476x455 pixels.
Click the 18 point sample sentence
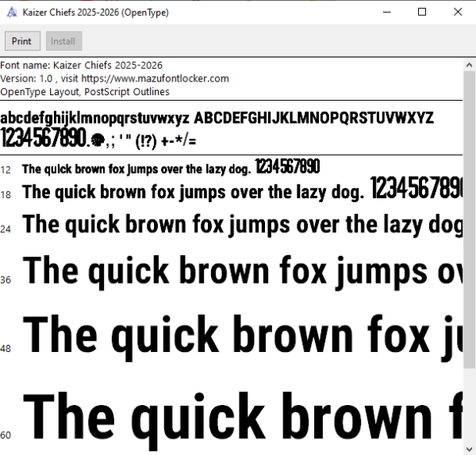193,193
